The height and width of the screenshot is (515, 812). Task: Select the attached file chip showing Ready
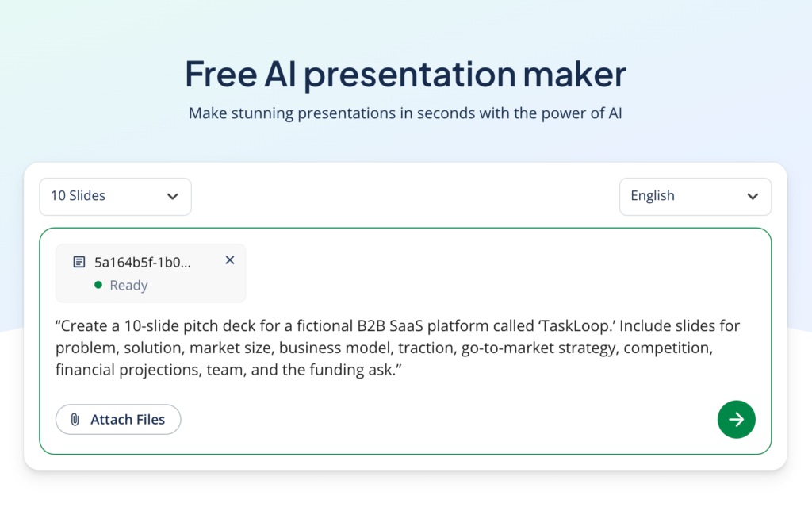[x=150, y=273]
